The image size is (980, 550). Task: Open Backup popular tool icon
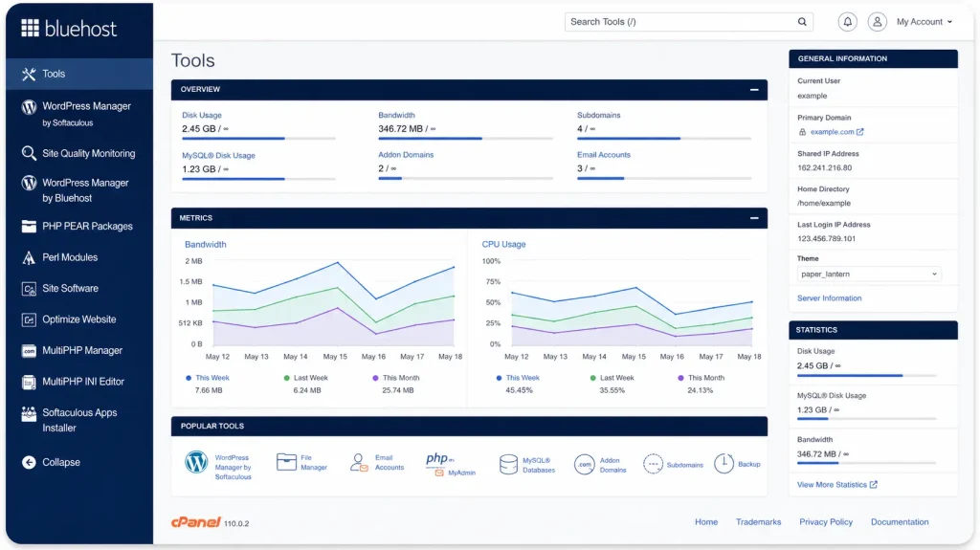(x=724, y=464)
